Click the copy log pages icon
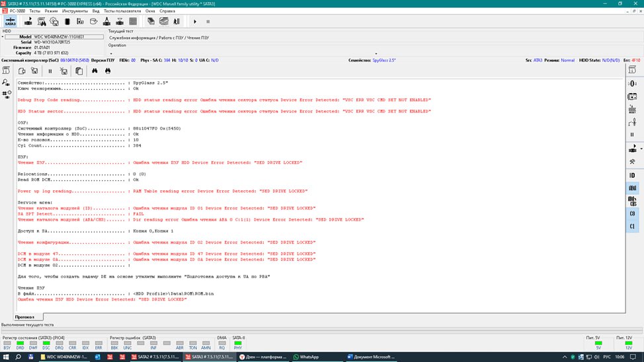The image size is (644, 362). coord(79,71)
